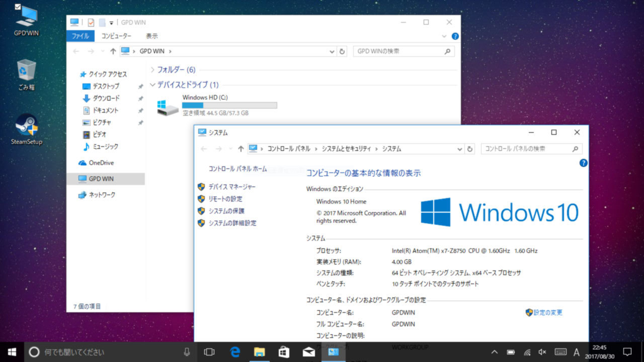Open コントロール パネル ホーム link

point(237,169)
